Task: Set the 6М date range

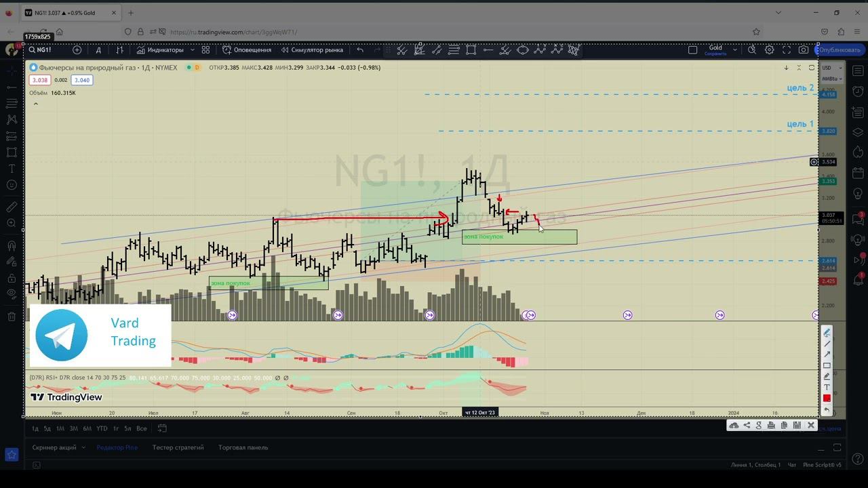Action: [x=87, y=428]
